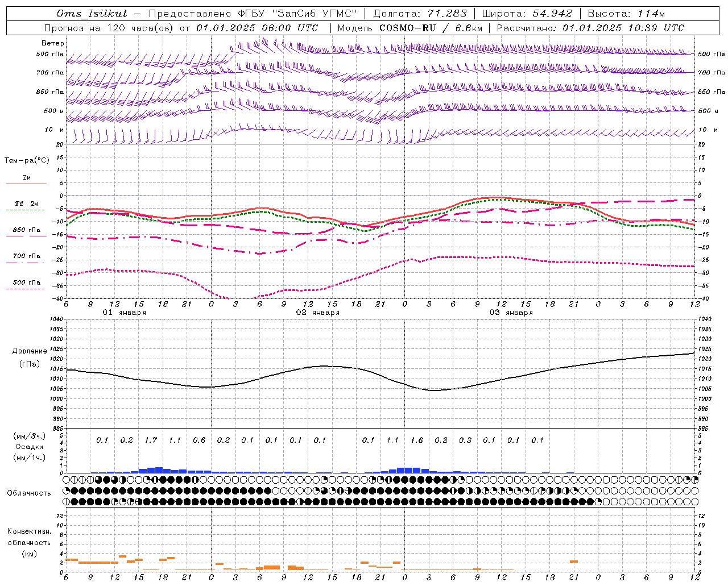Click the 'Тем-ра(°C)' temperature axis title

(27, 161)
